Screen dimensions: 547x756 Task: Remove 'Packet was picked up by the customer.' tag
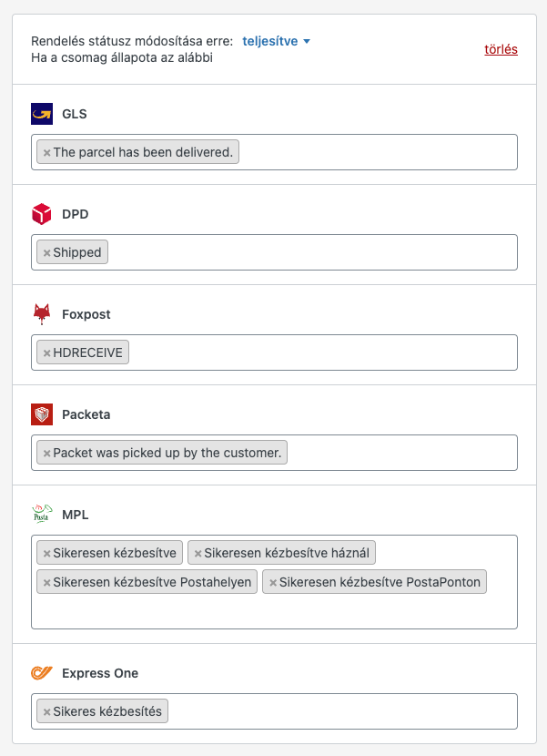click(x=46, y=454)
